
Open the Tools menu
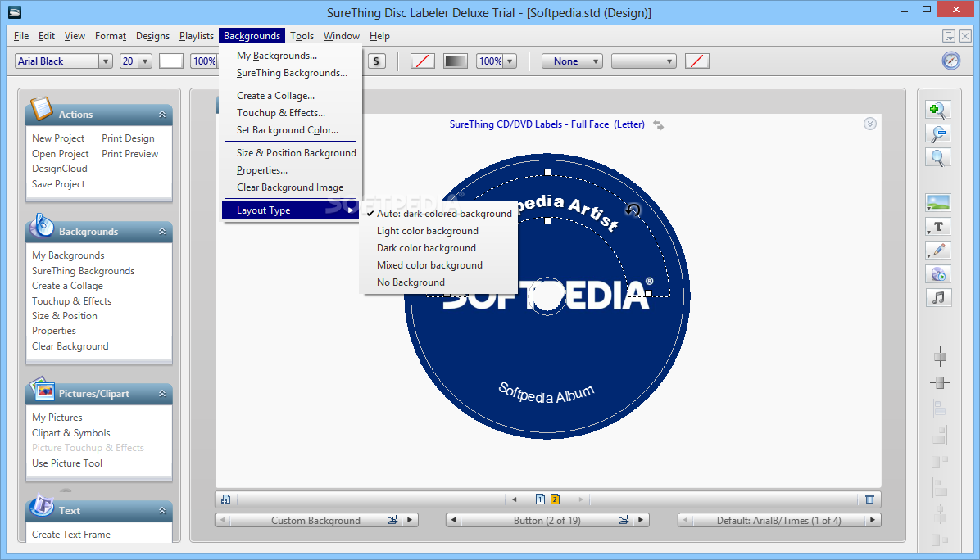tap(302, 36)
